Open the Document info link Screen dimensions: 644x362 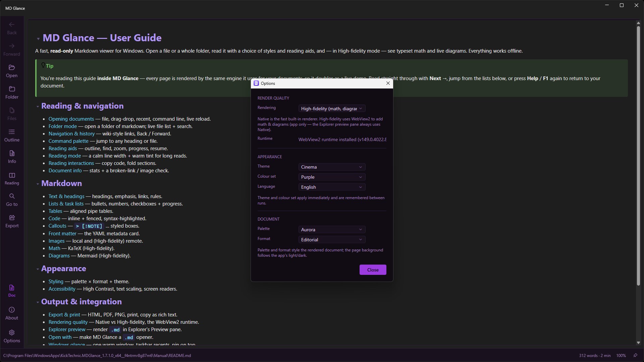pyautogui.click(x=65, y=171)
